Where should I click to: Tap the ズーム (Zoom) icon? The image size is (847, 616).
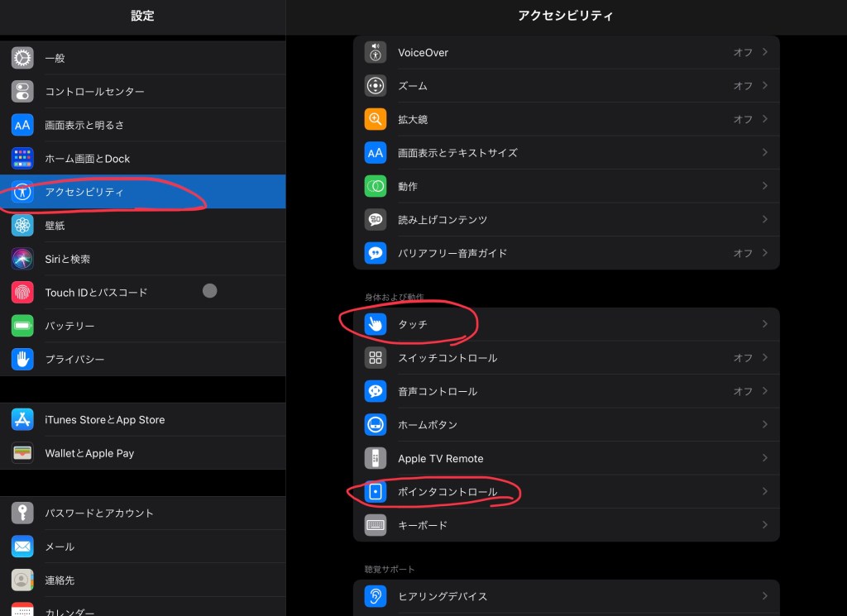376,86
